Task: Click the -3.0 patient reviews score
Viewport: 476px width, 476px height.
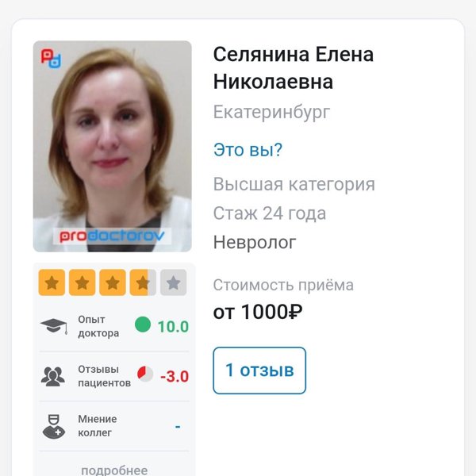Action: click(175, 376)
